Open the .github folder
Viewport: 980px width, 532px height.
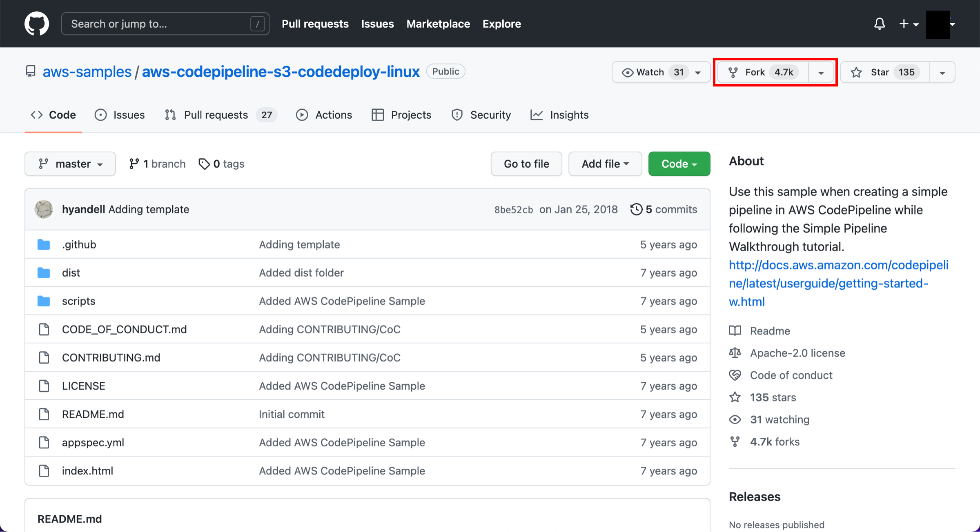pyautogui.click(x=79, y=244)
